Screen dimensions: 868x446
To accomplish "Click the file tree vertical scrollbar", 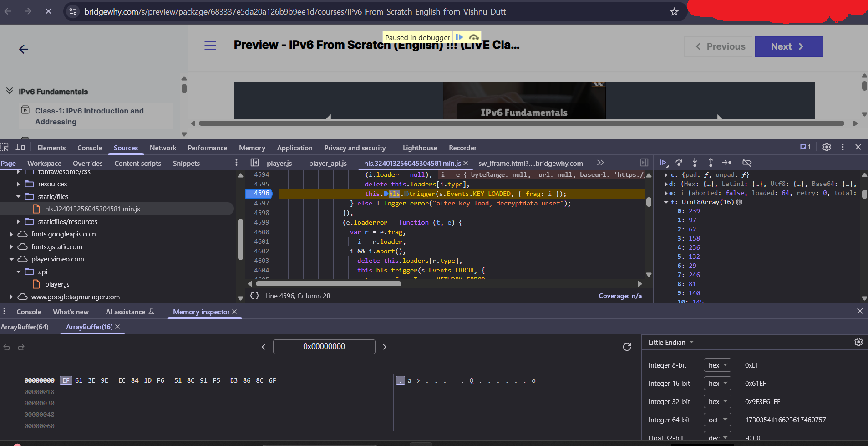I will click(240, 239).
